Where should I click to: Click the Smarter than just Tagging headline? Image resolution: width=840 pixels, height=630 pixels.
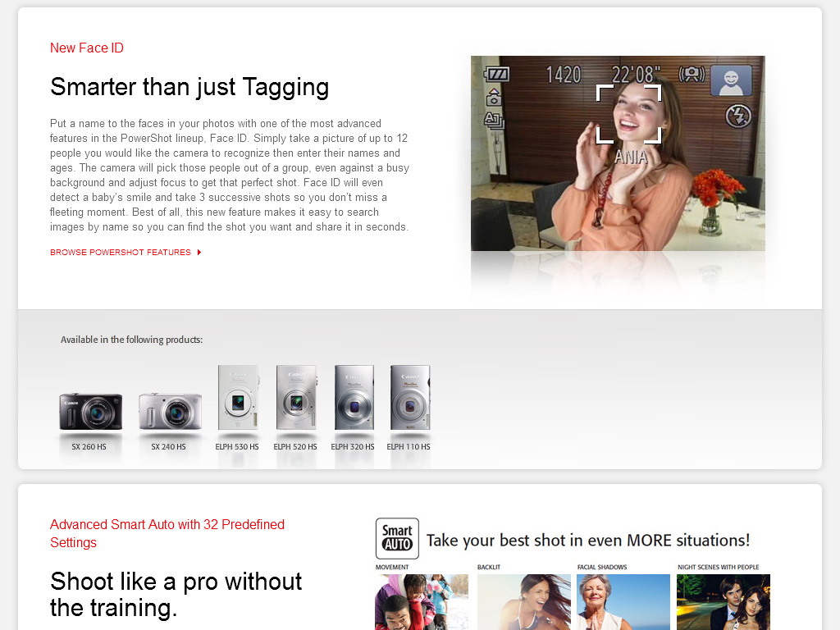[x=189, y=87]
